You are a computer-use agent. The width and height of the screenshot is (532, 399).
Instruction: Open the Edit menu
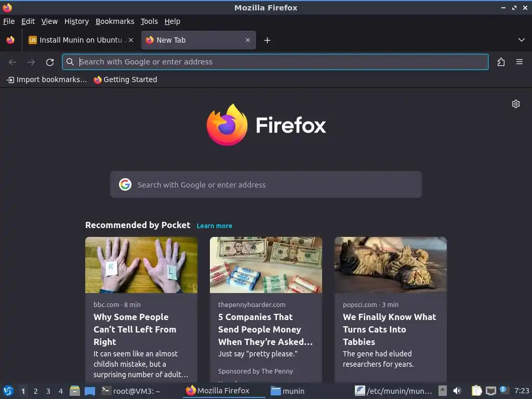28,21
